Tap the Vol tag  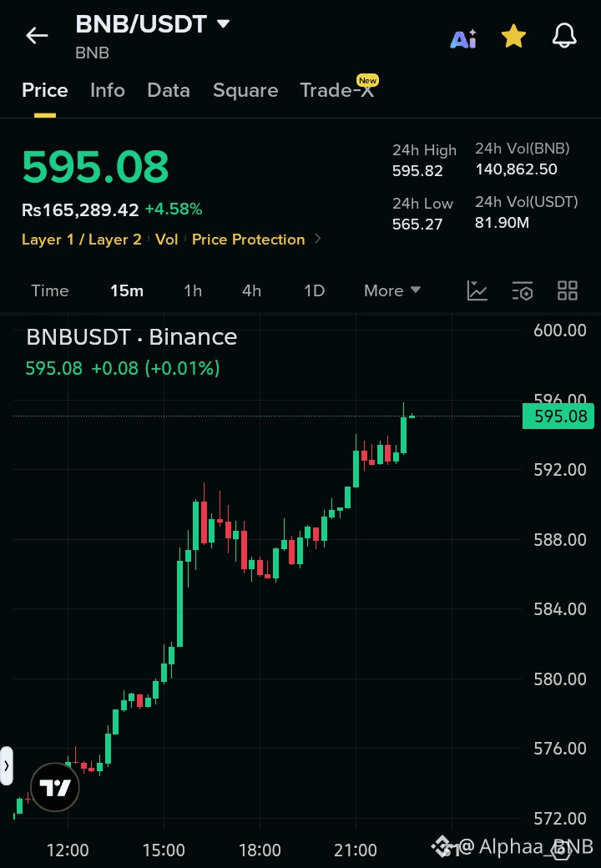click(167, 240)
